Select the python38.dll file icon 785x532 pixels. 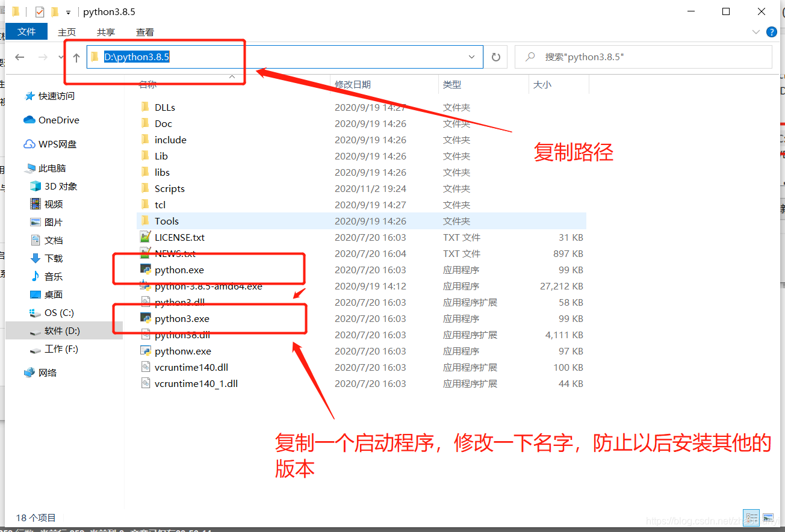click(x=145, y=335)
